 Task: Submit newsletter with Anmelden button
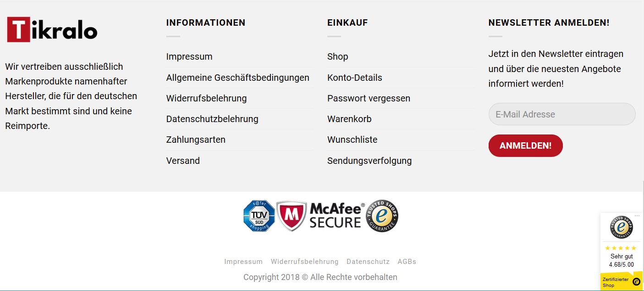[525, 145]
